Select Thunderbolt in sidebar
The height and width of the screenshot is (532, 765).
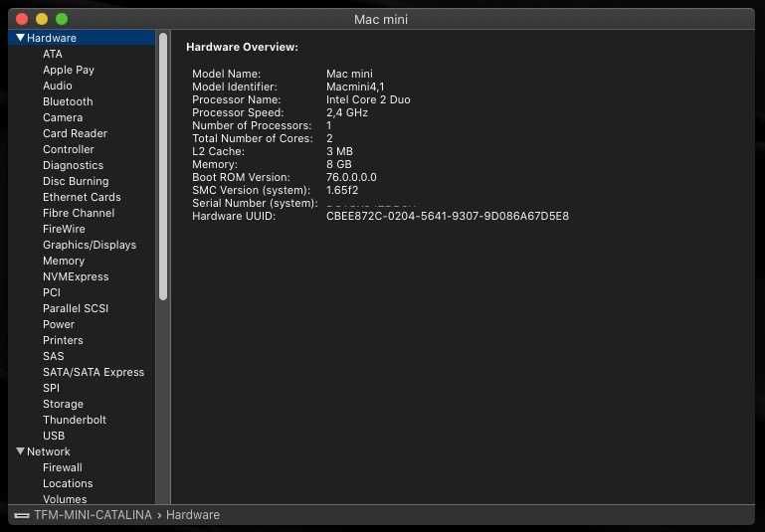pyautogui.click(x=75, y=420)
